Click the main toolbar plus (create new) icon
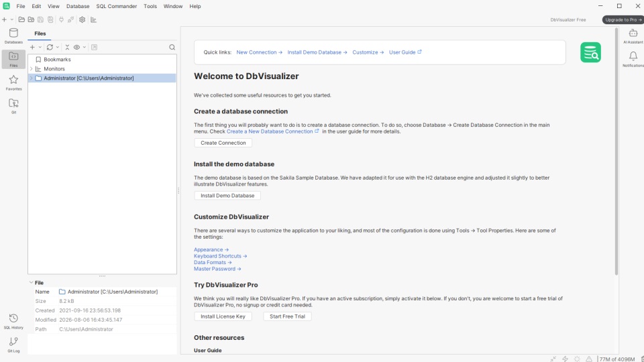The height and width of the screenshot is (362, 644). point(4,19)
